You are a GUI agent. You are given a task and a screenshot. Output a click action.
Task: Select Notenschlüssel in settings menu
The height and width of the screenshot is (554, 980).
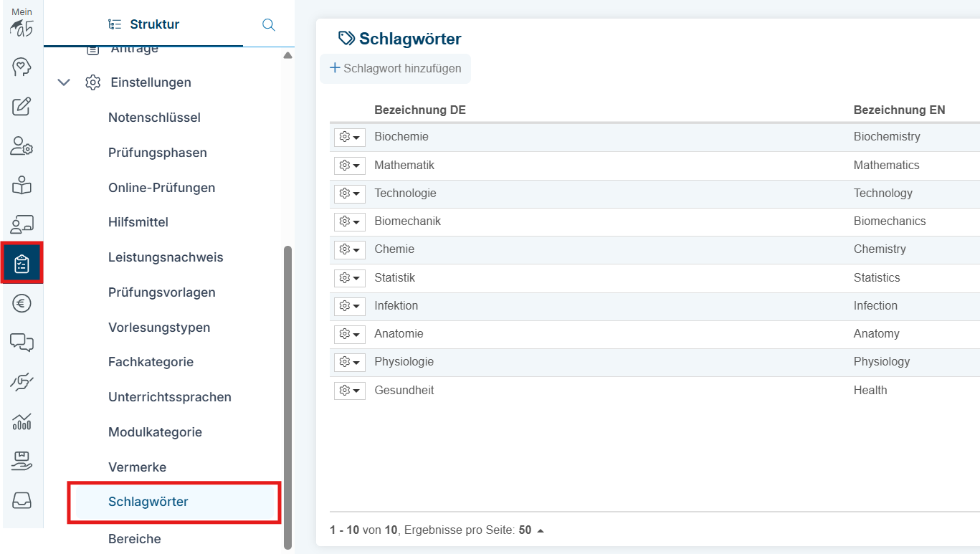(154, 118)
